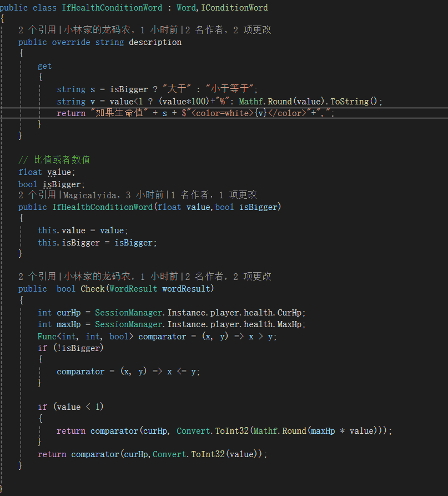
Task: Click class name IfHealthConditionWord in class declaration
Action: 112,8
